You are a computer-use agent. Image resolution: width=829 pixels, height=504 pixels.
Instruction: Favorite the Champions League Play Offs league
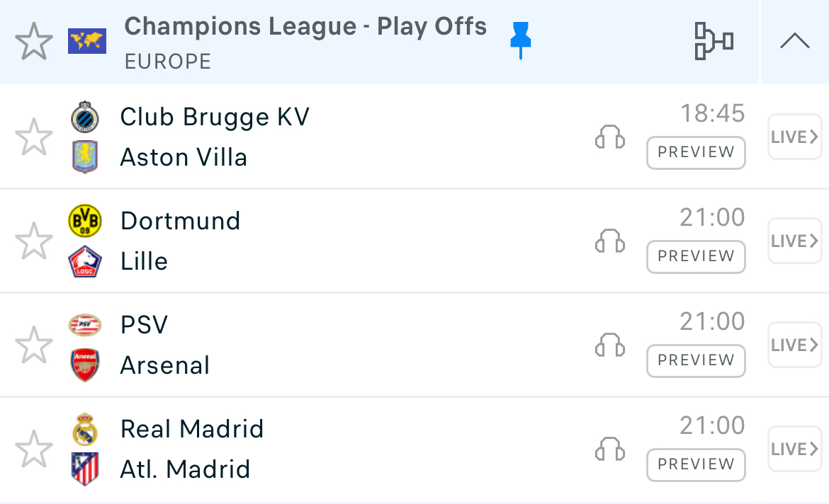(x=34, y=42)
